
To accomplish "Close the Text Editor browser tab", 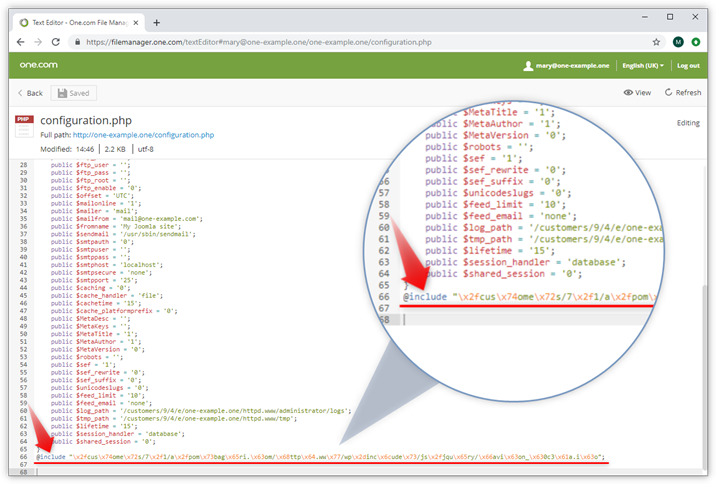I will click(x=135, y=21).
